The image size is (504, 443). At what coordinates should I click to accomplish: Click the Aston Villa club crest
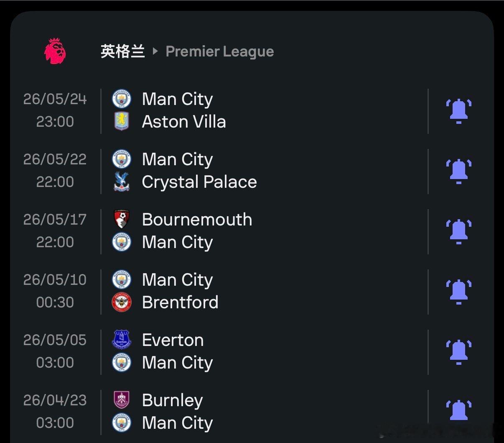click(122, 122)
